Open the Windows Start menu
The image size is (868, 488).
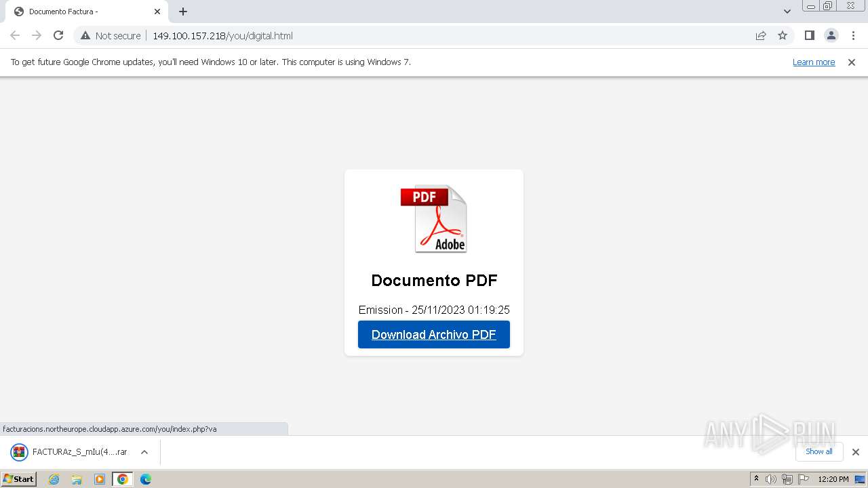tap(19, 479)
